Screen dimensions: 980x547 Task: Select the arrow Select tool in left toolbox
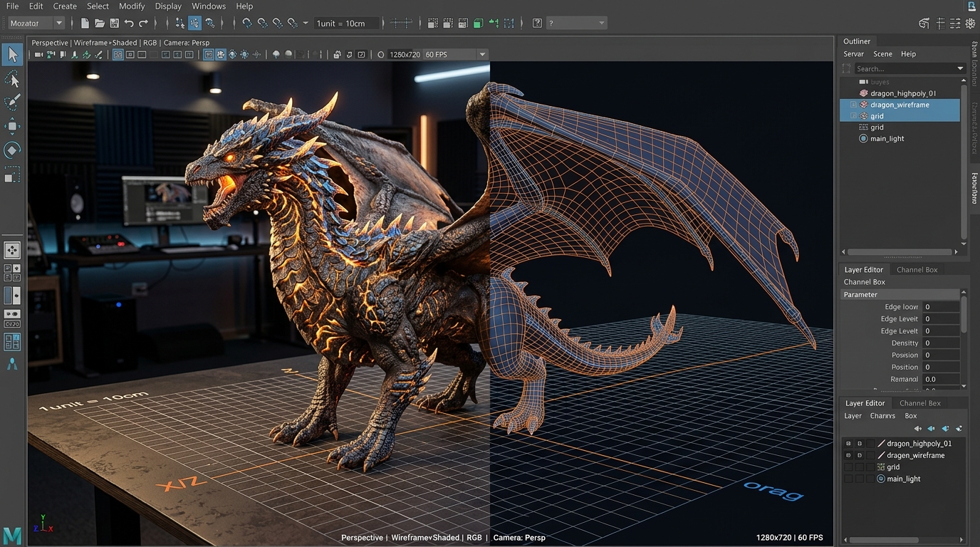click(12, 55)
